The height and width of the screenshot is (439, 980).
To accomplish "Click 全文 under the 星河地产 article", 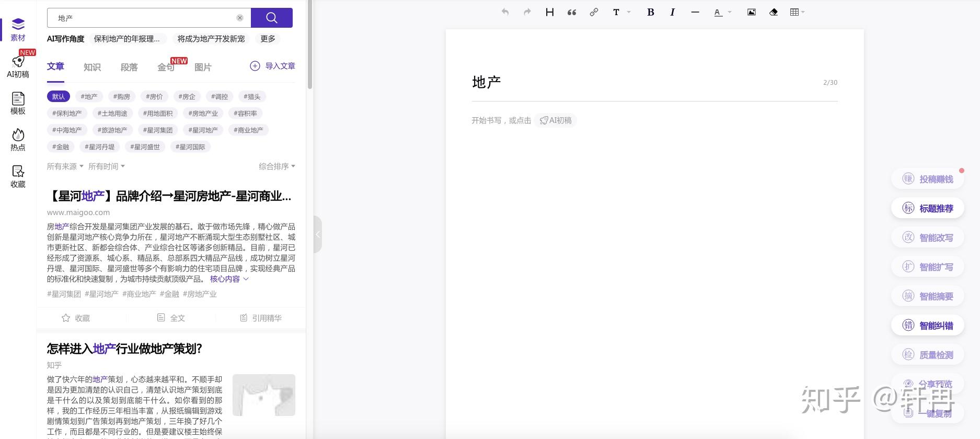I will 171,318.
